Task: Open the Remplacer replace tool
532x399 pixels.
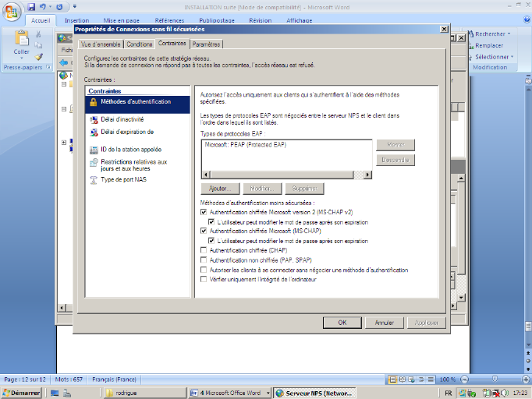Action: click(x=486, y=45)
